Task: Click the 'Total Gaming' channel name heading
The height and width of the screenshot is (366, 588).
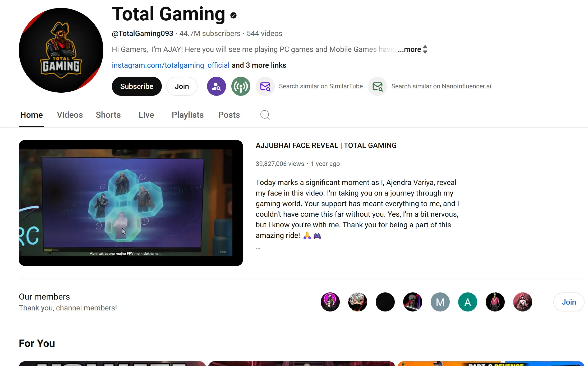Action: 168,14
